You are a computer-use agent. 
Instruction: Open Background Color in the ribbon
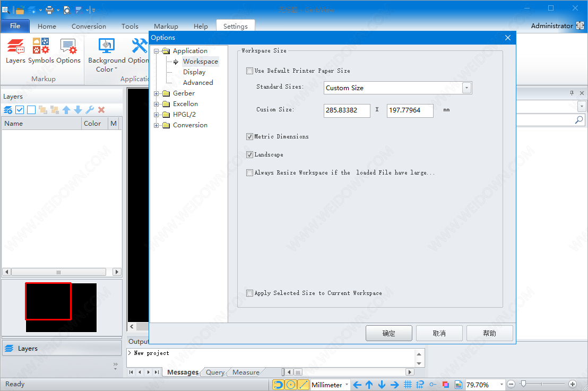tap(107, 56)
